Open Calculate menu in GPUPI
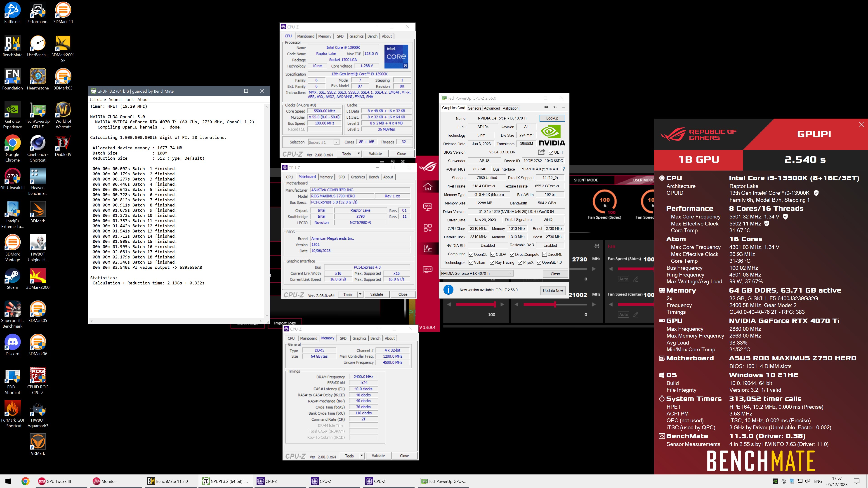The width and height of the screenshot is (868, 488). [x=98, y=100]
